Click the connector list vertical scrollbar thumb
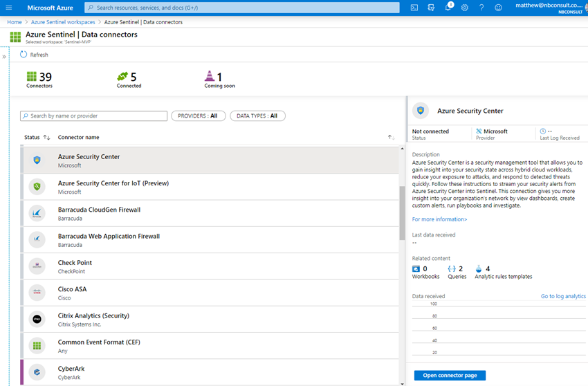Viewport: 588px width, 386px height. click(402, 212)
